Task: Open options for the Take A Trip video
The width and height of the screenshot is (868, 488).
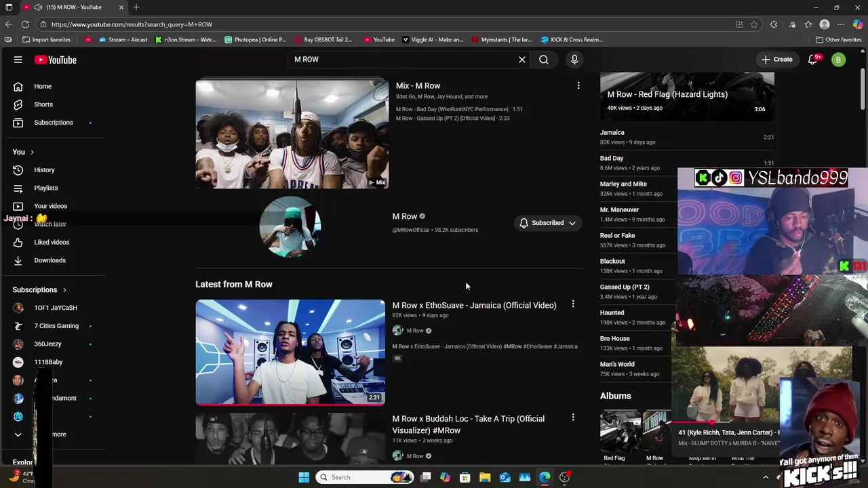Action: click(573, 418)
